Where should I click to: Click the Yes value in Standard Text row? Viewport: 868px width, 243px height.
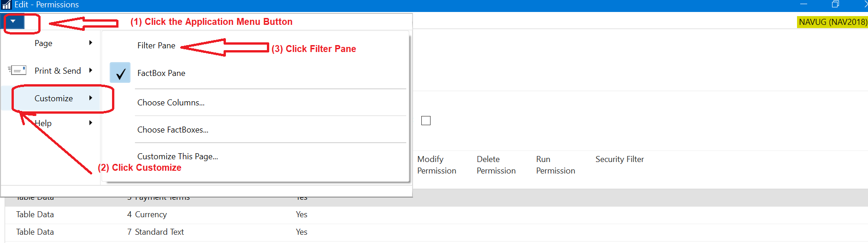301,232
